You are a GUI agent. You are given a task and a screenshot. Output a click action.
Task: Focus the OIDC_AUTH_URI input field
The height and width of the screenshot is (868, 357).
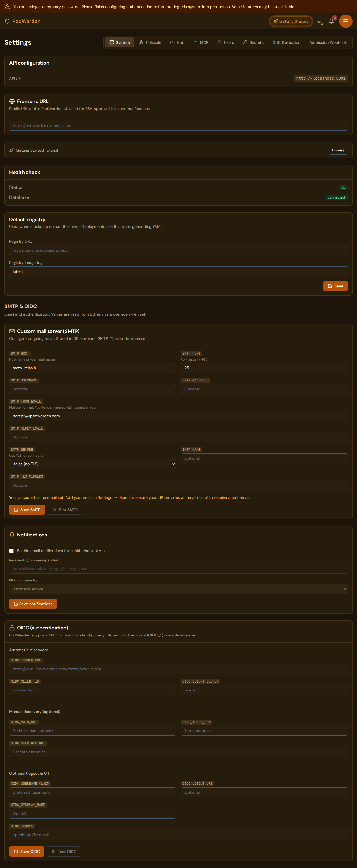pos(93,731)
